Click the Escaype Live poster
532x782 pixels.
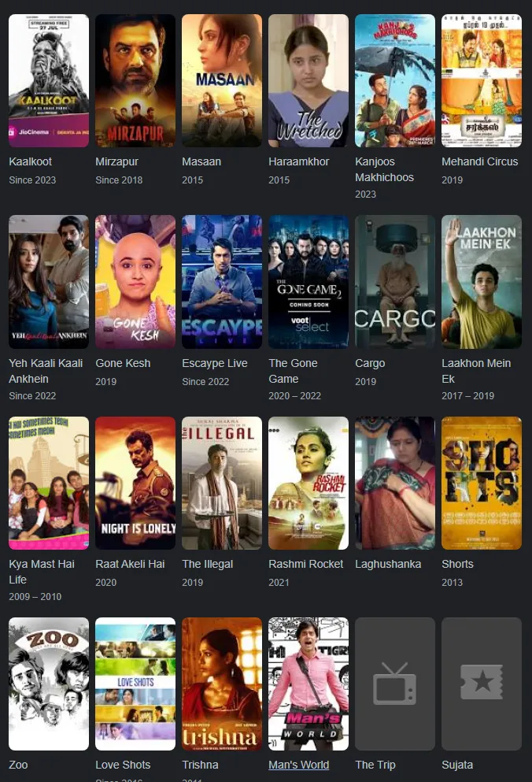point(222,282)
